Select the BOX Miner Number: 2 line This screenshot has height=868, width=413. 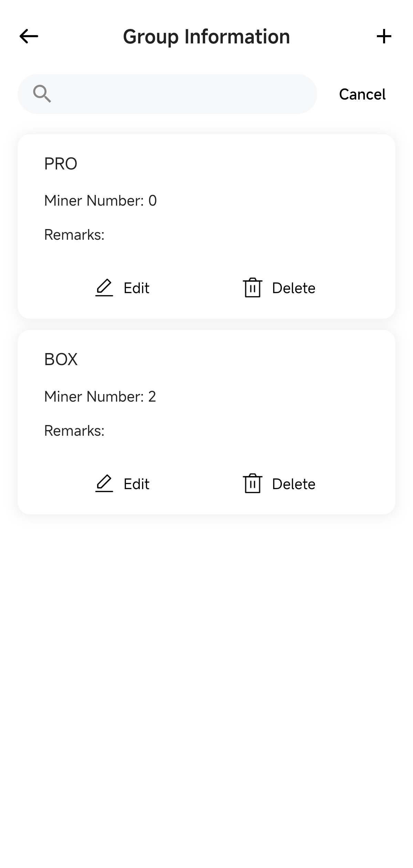point(100,396)
